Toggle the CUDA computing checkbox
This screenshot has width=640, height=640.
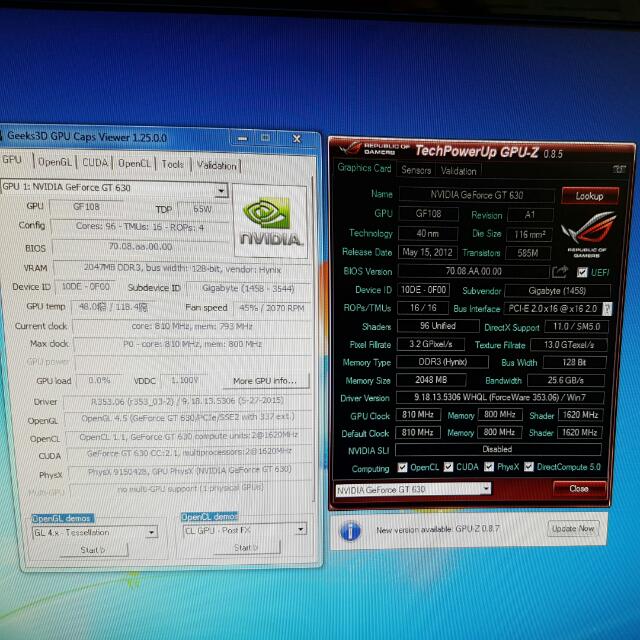(x=448, y=467)
